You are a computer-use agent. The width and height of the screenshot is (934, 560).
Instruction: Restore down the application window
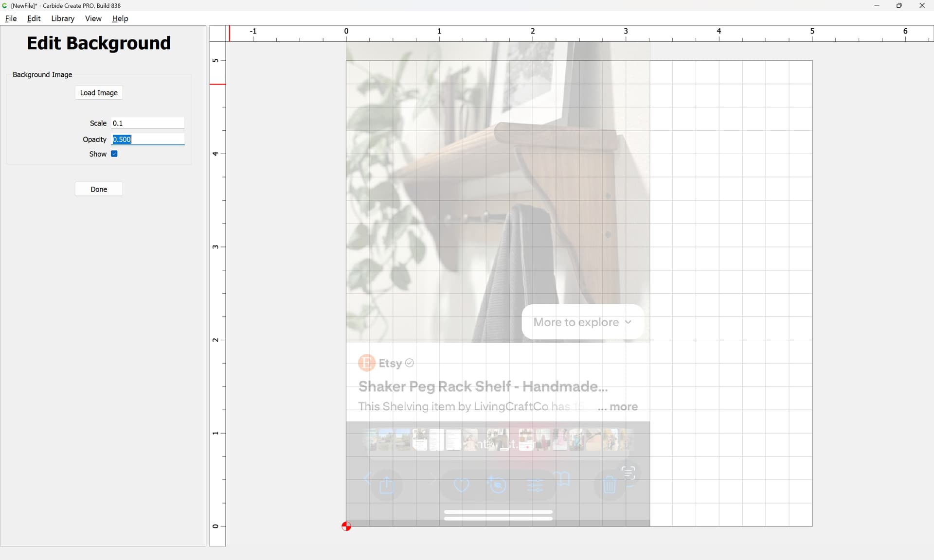899,5
